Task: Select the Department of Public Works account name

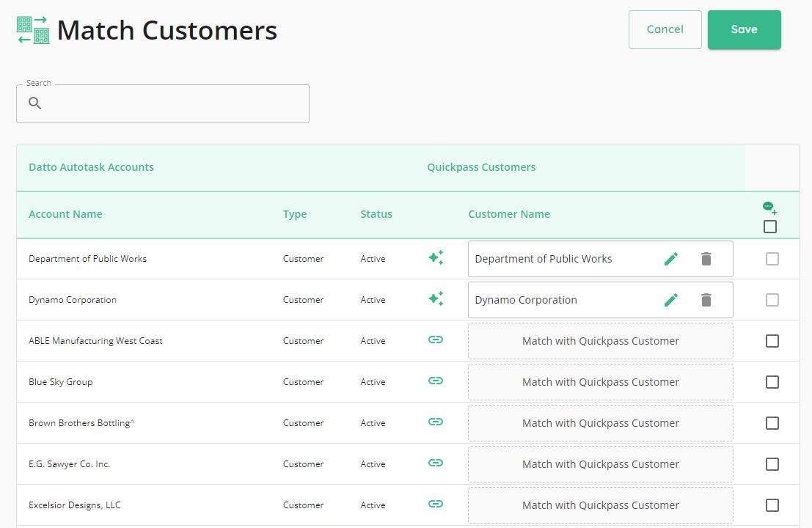Action: click(x=87, y=259)
